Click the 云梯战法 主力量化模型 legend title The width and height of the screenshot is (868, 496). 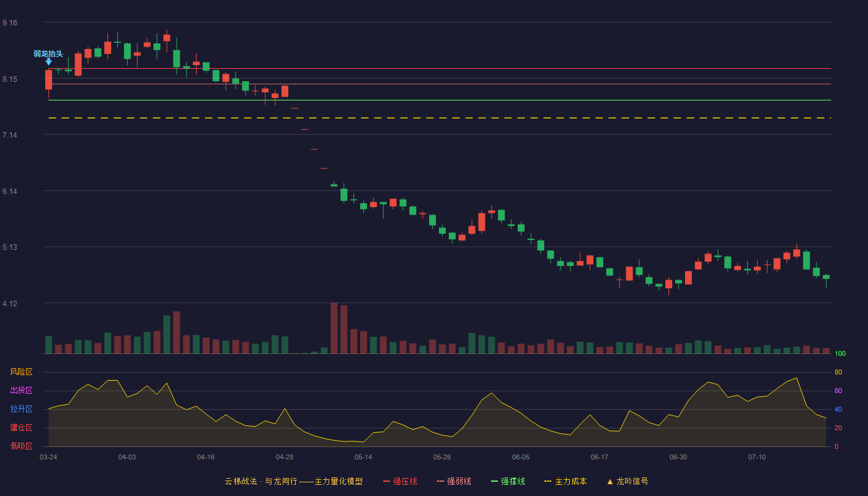tap(293, 481)
